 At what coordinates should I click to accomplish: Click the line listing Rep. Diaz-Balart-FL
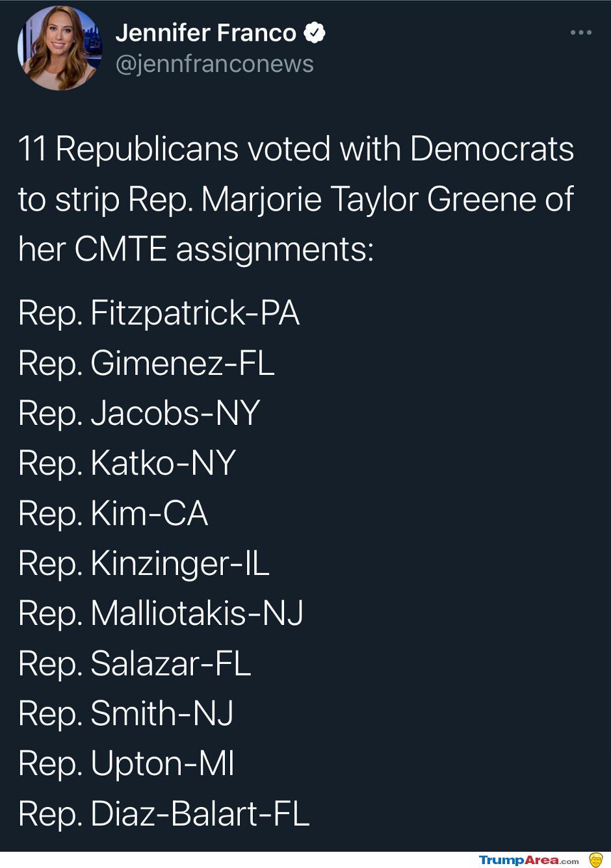click(x=162, y=814)
